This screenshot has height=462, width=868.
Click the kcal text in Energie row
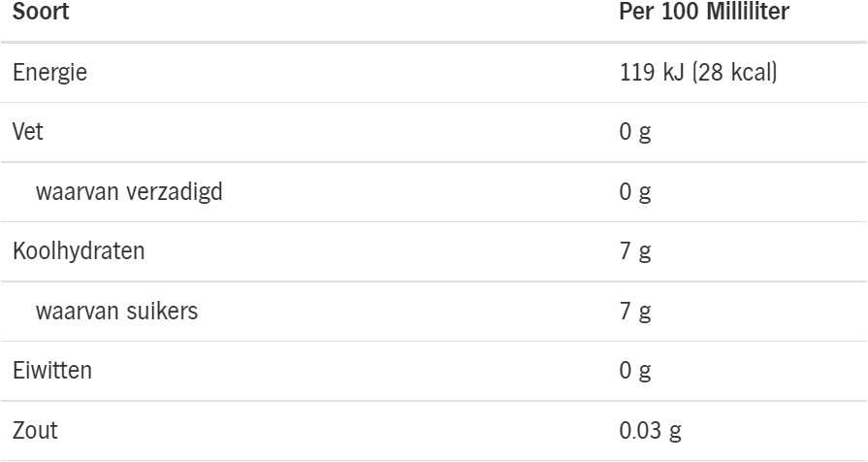752,73
